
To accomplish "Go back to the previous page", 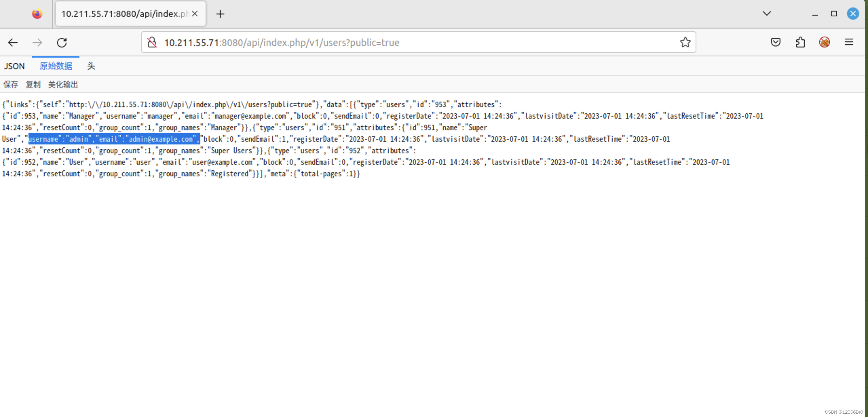I will (13, 42).
